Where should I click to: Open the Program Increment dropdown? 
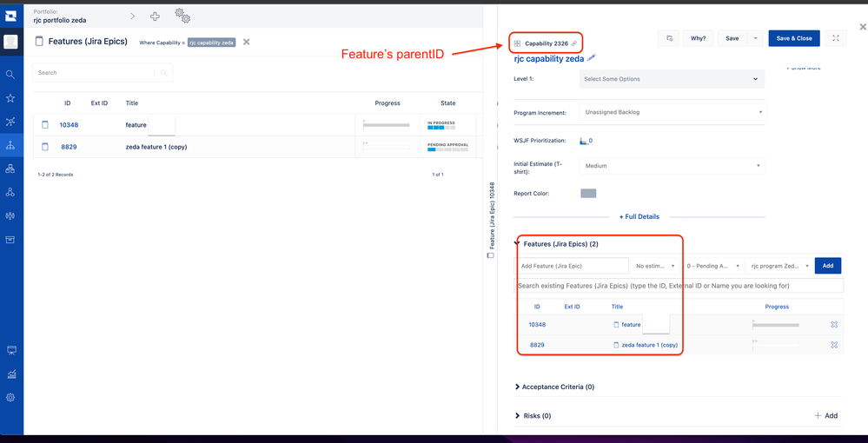pyautogui.click(x=673, y=112)
